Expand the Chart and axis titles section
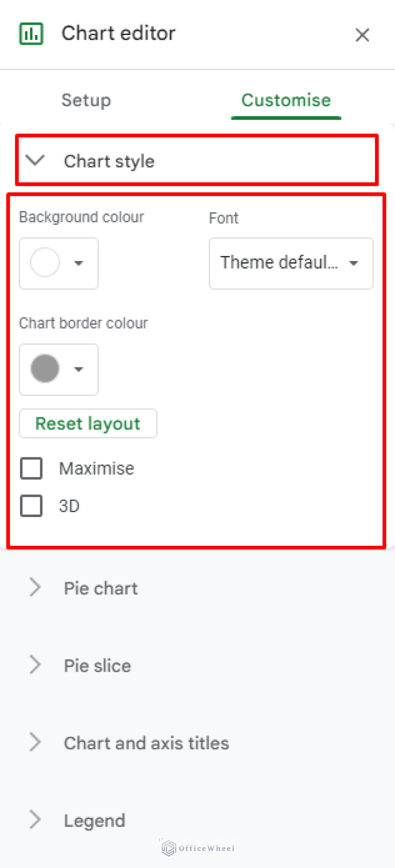Image resolution: width=395 pixels, height=868 pixels. point(34,743)
